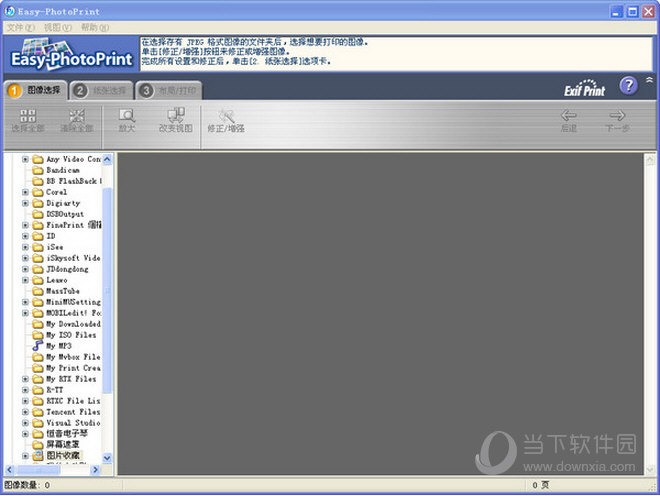Open help with the question mark icon

click(x=628, y=86)
